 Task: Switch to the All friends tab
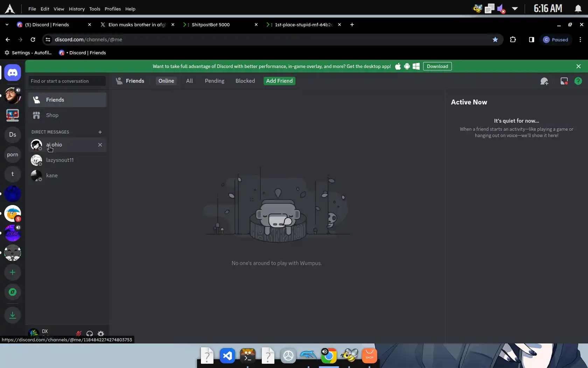click(x=189, y=81)
